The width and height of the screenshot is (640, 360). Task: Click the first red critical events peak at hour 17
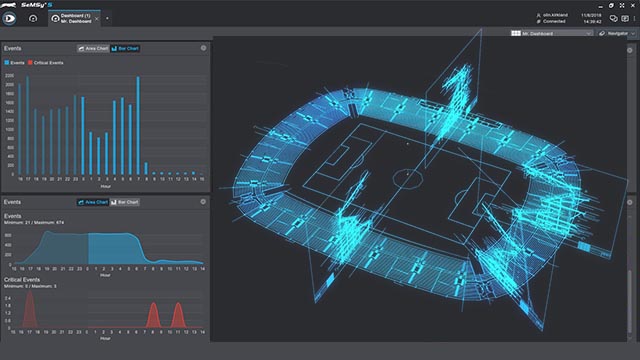pos(29,309)
